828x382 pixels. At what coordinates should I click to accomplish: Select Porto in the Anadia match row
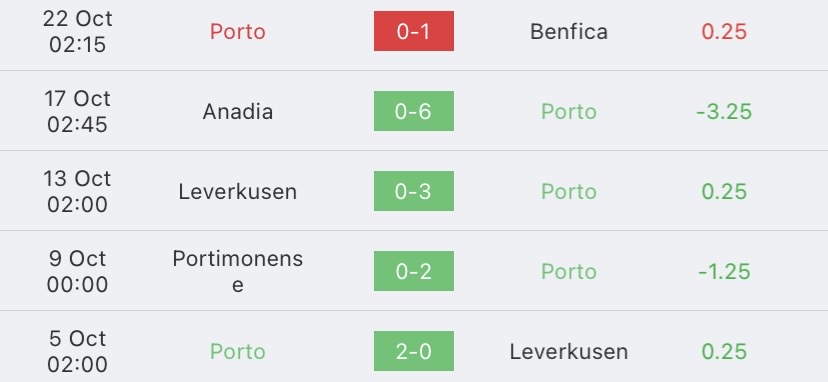569,111
